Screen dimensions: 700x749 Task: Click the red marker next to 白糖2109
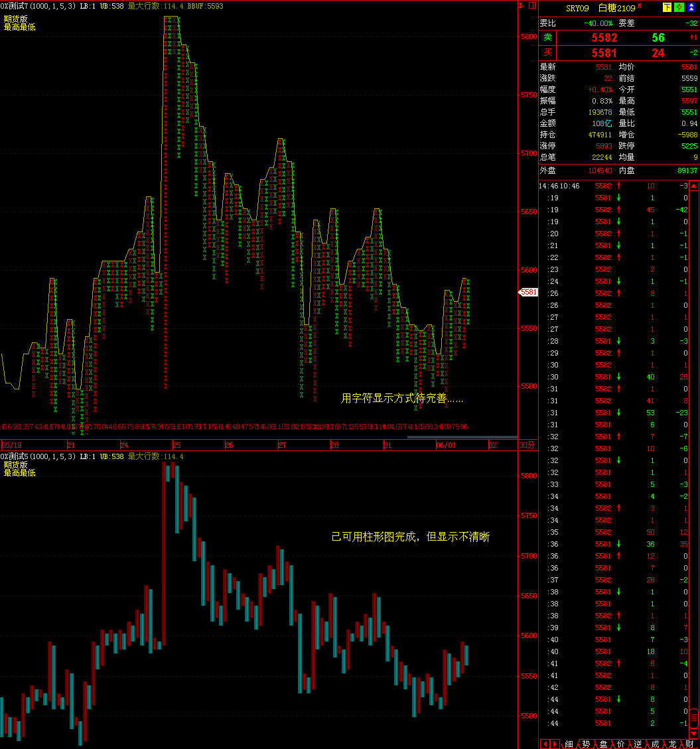click(640, 6)
